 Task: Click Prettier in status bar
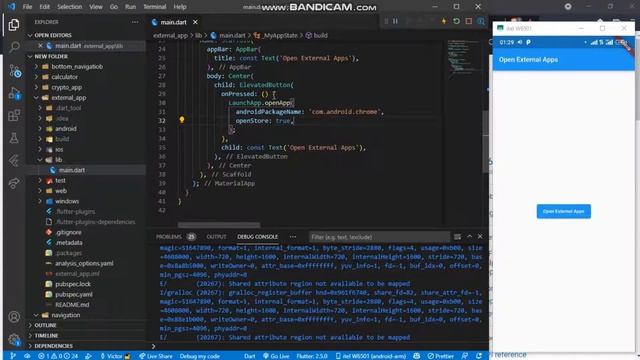tap(440, 356)
